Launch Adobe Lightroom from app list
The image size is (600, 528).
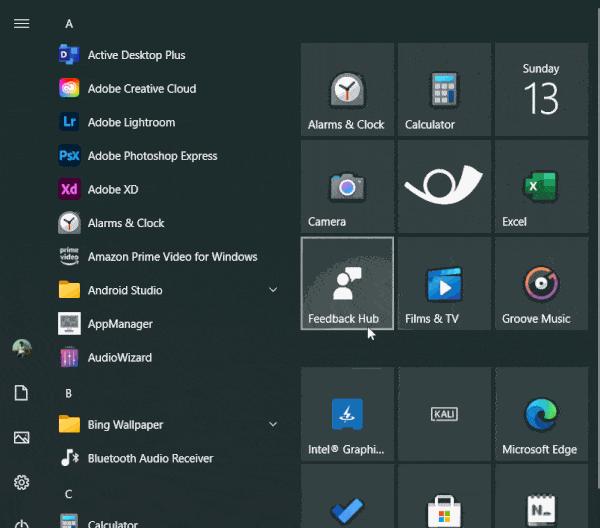[x=168, y=122]
